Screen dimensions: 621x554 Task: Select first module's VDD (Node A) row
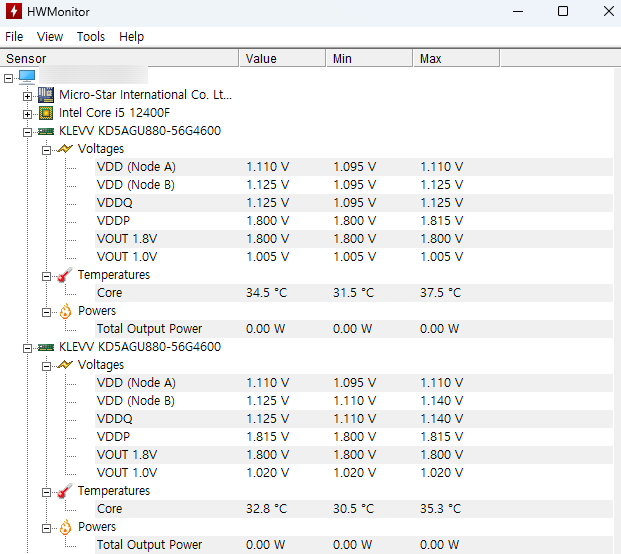point(354,167)
